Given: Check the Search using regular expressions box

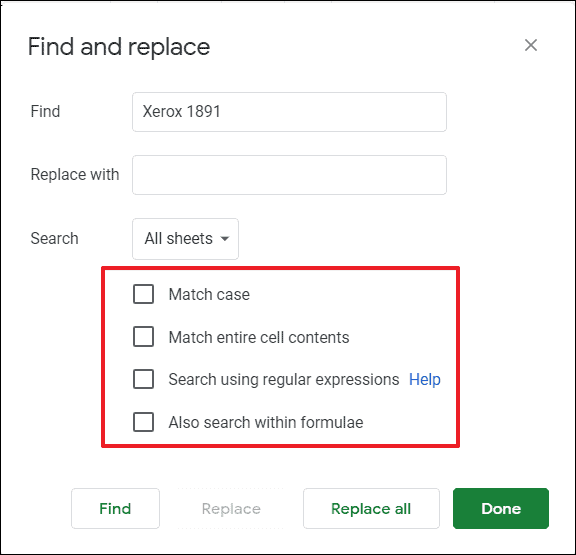Looking at the screenshot, I should pos(143,379).
